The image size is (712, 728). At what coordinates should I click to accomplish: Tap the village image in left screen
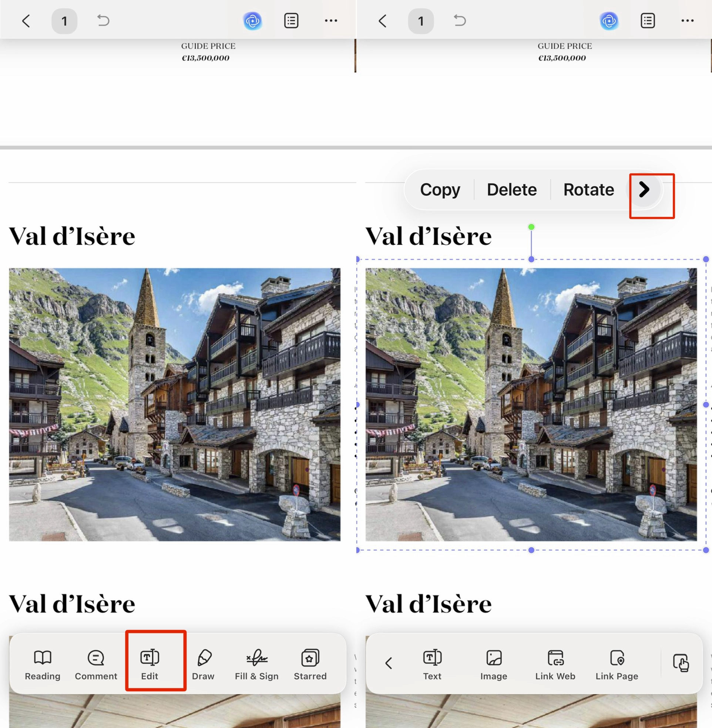[175, 405]
